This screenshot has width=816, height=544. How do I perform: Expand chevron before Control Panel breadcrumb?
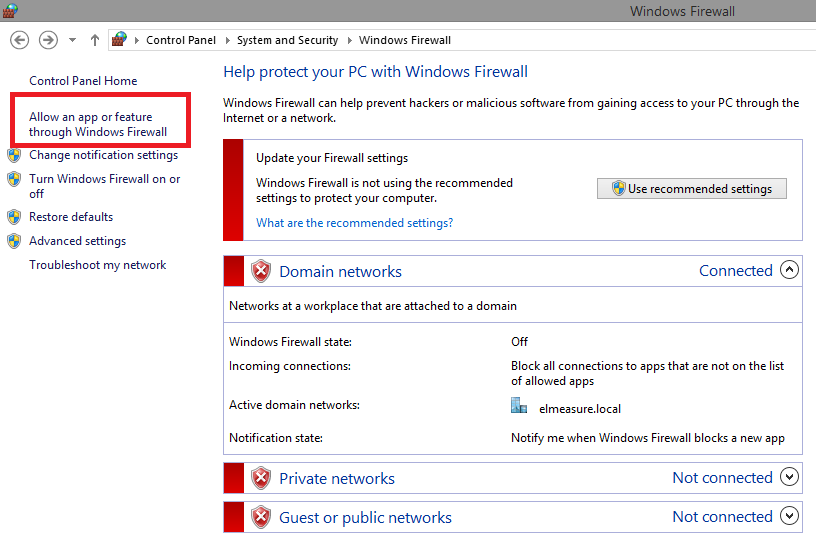point(137,40)
